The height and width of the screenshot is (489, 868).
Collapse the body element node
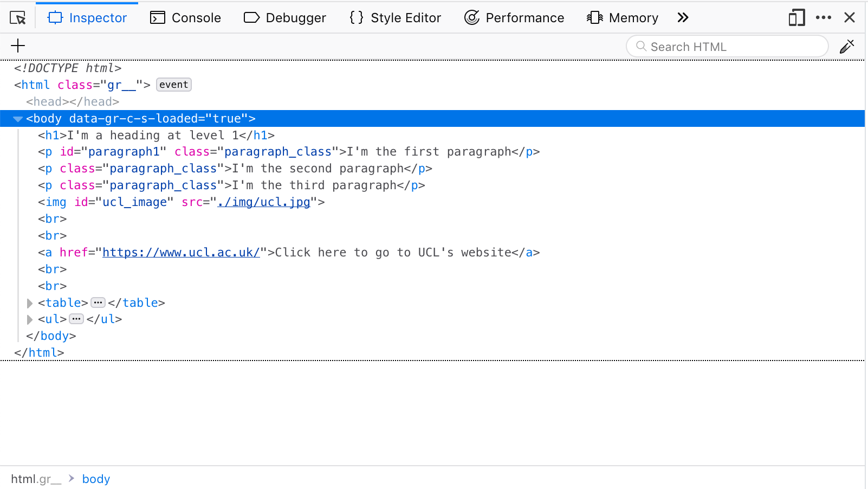[x=18, y=119]
